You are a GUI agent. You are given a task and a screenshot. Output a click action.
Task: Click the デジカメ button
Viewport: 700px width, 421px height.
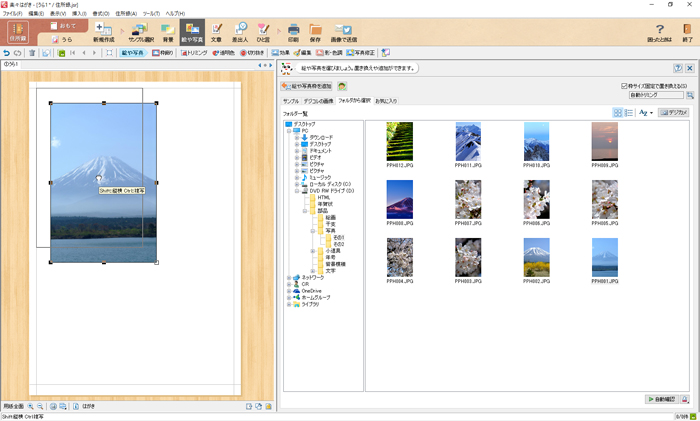point(675,113)
